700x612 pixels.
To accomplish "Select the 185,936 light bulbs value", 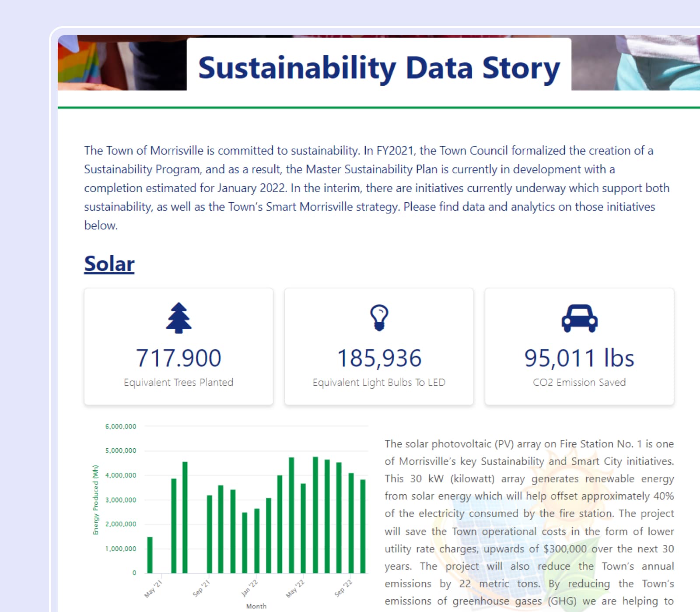I will click(379, 358).
